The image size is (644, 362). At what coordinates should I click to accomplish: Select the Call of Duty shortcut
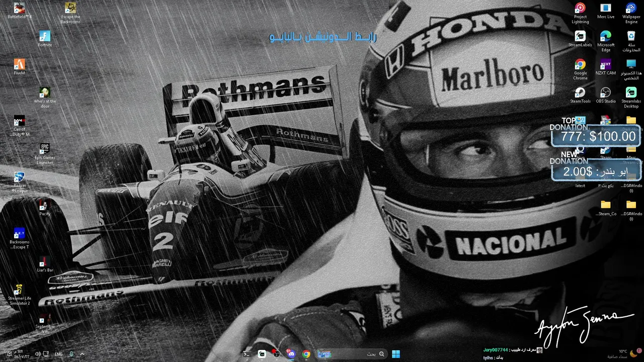tap(19, 126)
